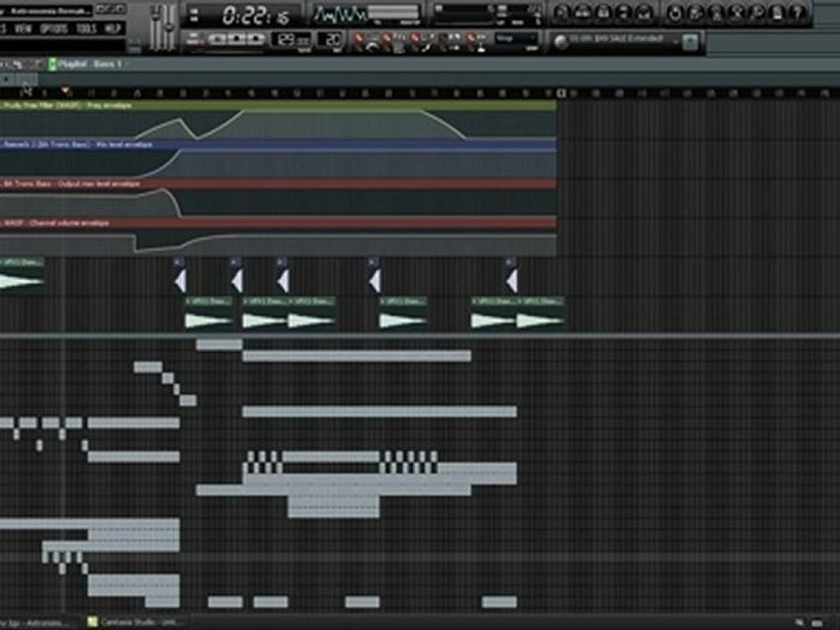This screenshot has width=840, height=630.
Task: Open the Snap selector dropdown
Action: 515,39
